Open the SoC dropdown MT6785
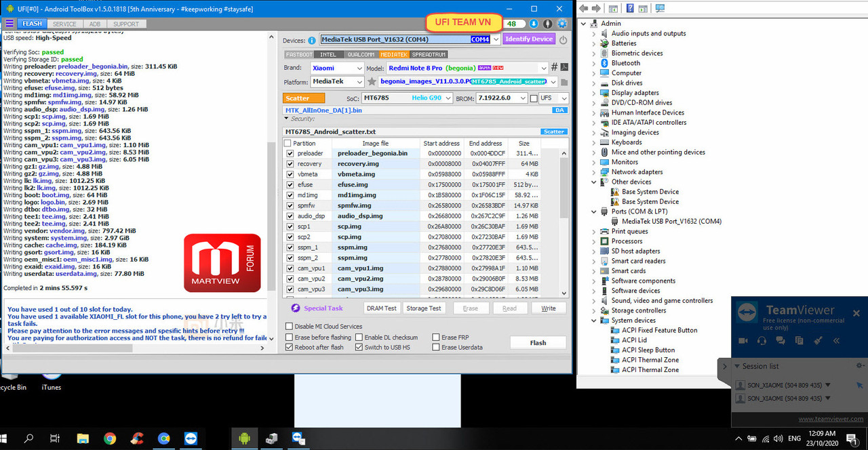 pos(448,98)
